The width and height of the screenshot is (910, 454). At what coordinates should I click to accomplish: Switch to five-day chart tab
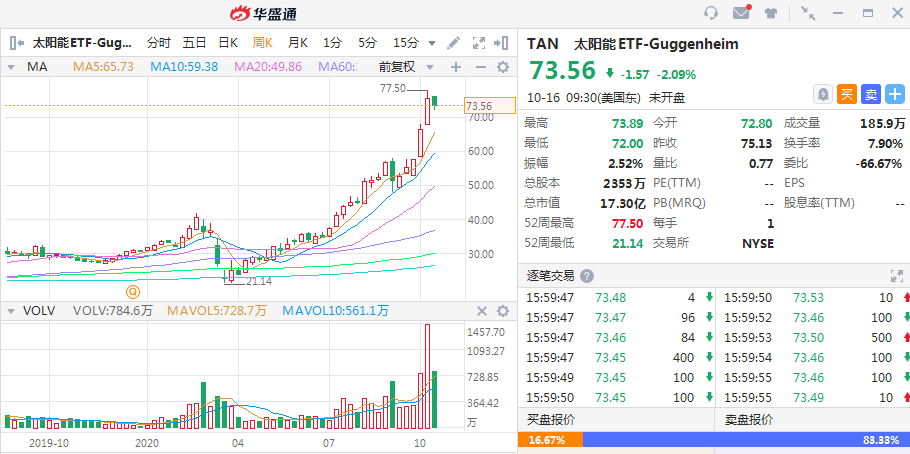194,42
